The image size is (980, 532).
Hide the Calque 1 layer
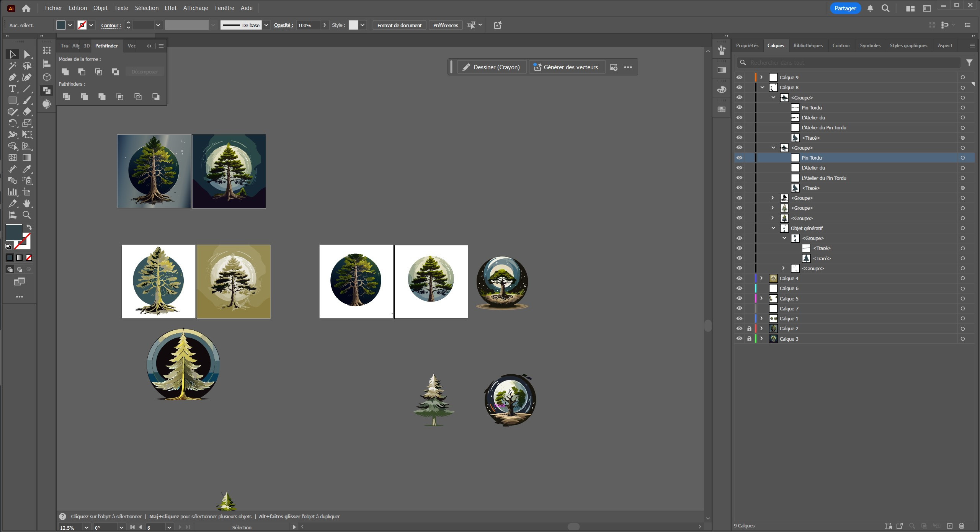coord(739,318)
